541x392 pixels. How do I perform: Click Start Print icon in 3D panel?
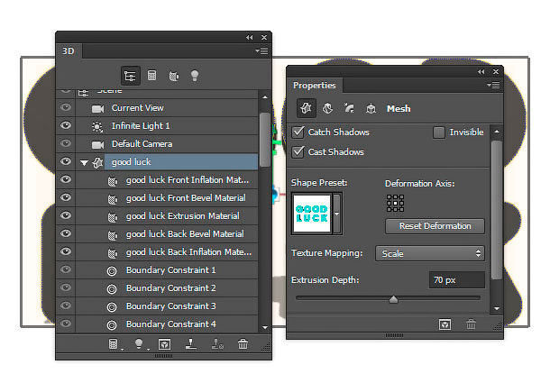click(191, 343)
